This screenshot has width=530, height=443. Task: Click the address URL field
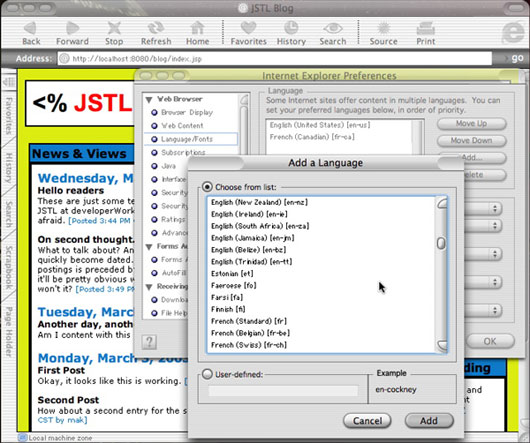click(x=274, y=59)
